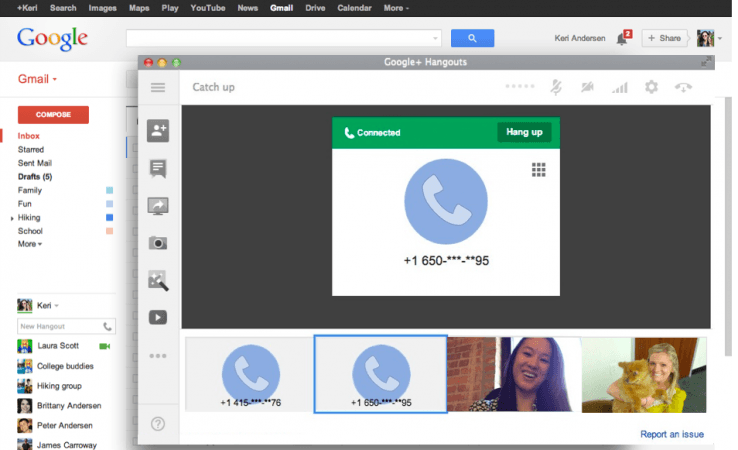This screenshot has height=450, width=738.
Task: Open Google Effects magic wand icon
Action: (158, 281)
